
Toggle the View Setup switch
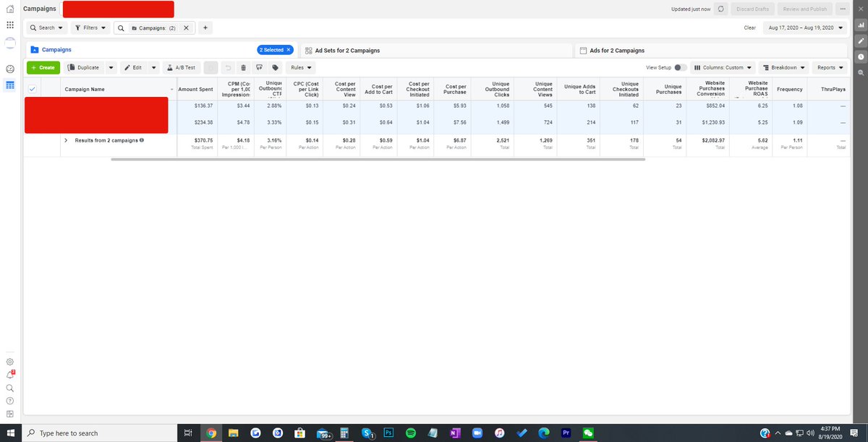681,67
